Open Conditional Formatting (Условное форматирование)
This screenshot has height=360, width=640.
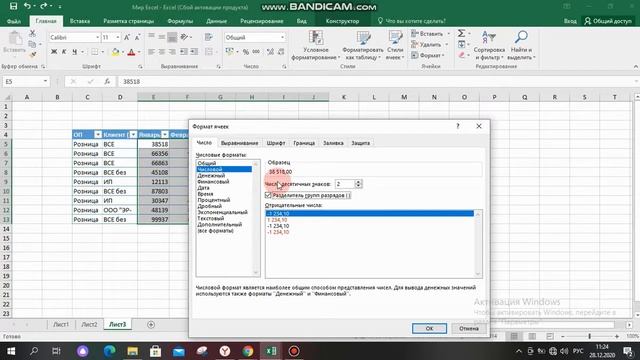[316, 45]
